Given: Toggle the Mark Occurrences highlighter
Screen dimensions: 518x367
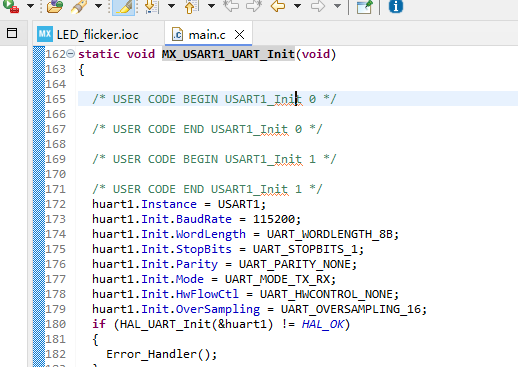Looking at the screenshot, I should (124, 7).
